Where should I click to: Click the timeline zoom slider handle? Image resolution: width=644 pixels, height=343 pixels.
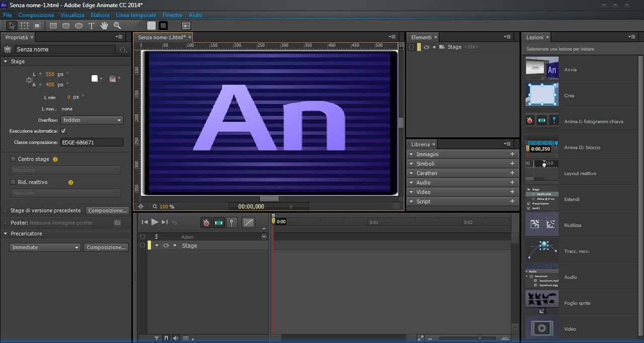point(479,338)
